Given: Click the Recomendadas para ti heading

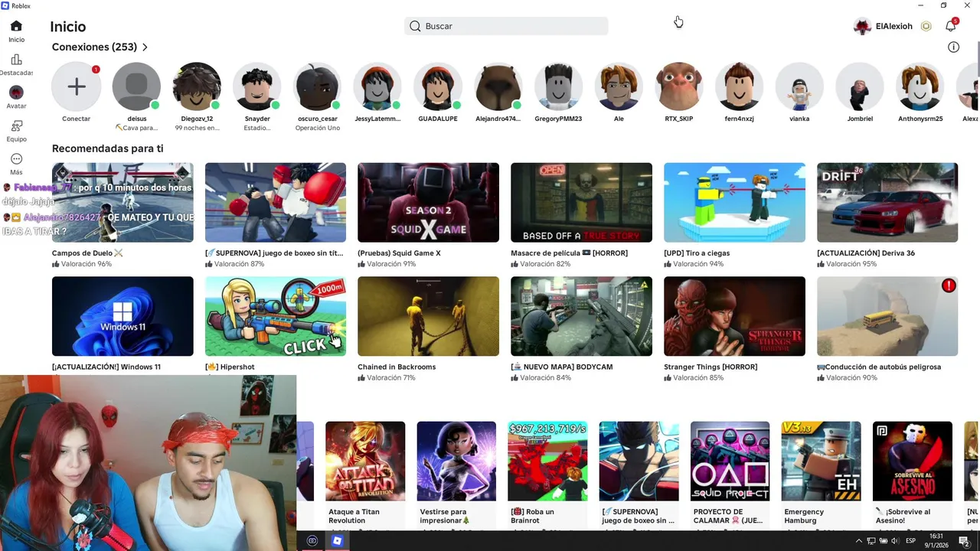Looking at the screenshot, I should click(x=107, y=148).
